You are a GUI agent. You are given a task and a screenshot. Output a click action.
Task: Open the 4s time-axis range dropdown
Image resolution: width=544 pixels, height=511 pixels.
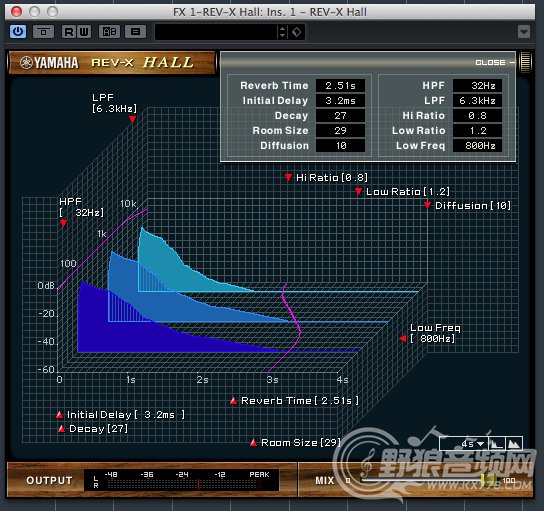(x=464, y=444)
